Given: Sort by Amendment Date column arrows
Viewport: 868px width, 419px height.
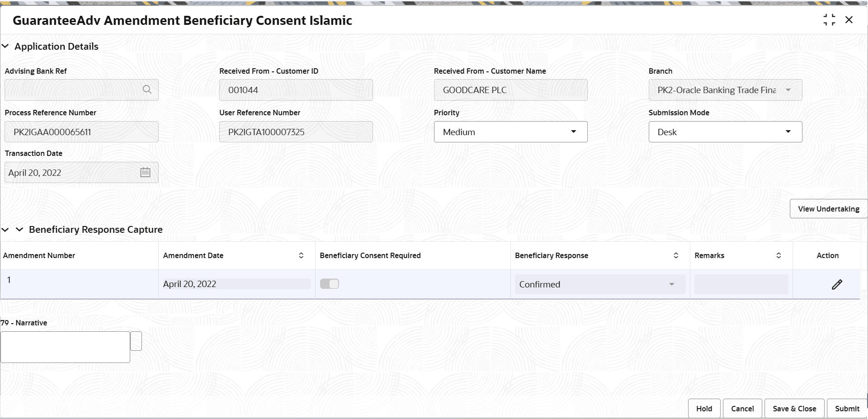Looking at the screenshot, I should pyautogui.click(x=301, y=255).
